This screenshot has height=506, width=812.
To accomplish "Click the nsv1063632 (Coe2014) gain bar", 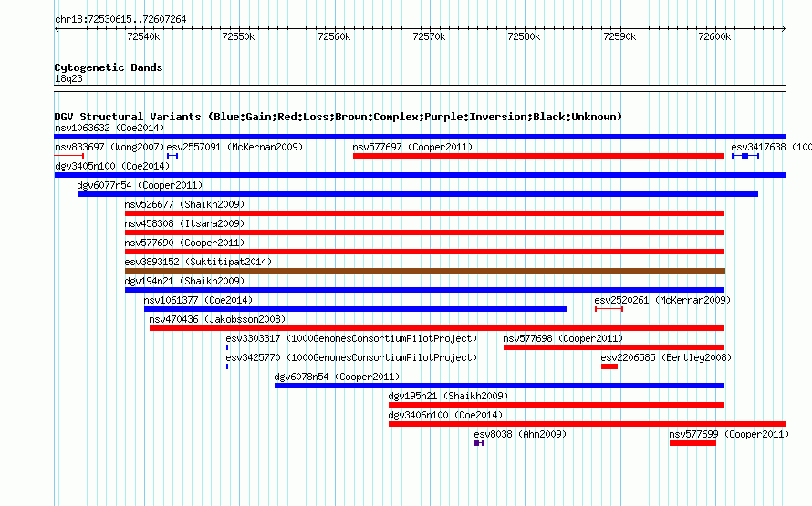I will tap(420, 137).
